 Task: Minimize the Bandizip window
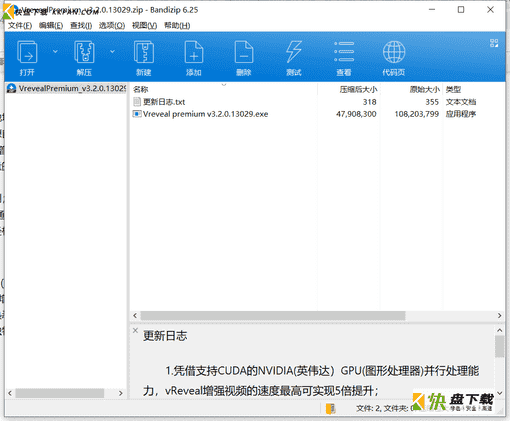point(432,10)
